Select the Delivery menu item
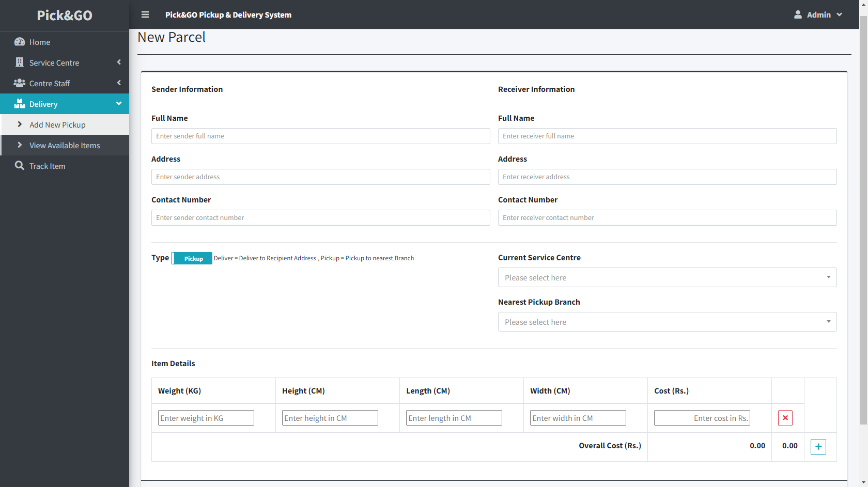868x487 pixels. (x=65, y=104)
